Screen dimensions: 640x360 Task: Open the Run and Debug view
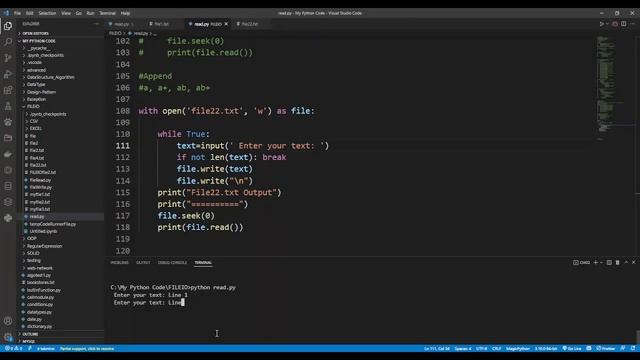point(8,74)
